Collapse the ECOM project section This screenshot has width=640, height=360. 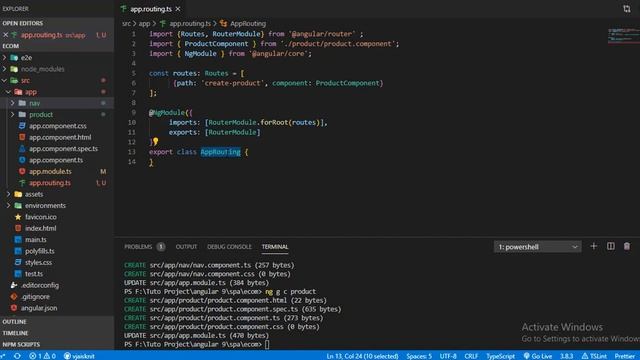[x=57, y=46]
